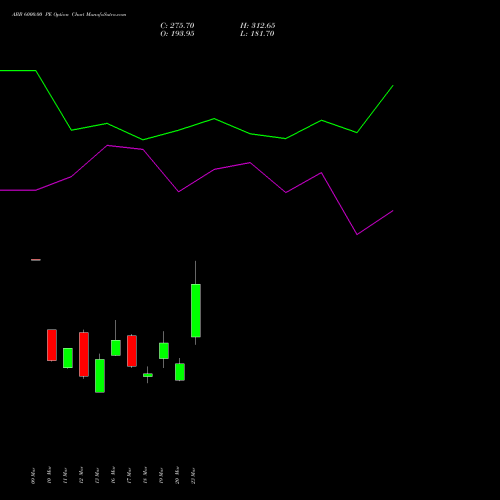Viewport: 500px width, 500px height.
Task: Click the green candlestick for 16 Mar
Action: (x=116, y=348)
